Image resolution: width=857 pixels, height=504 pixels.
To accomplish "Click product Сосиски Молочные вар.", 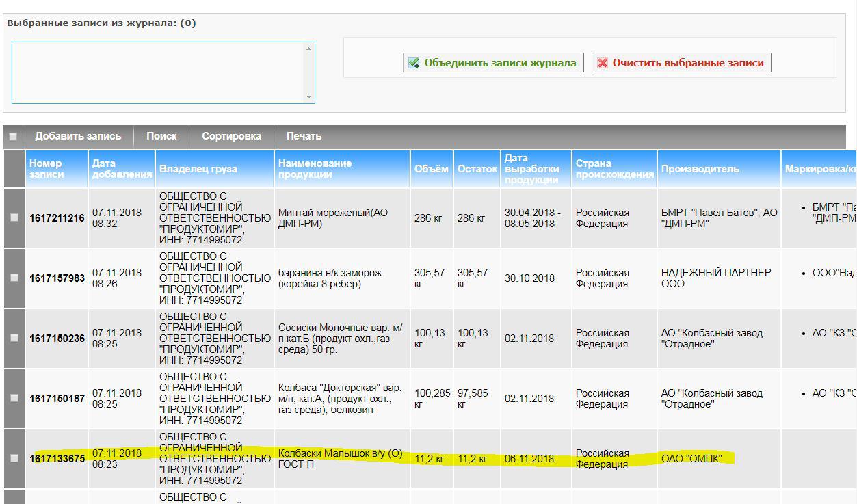I will point(341,339).
